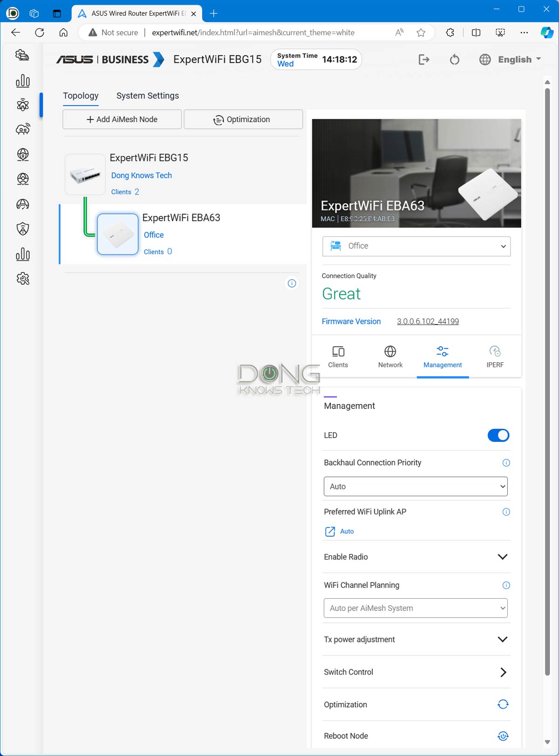559x756 pixels.
Task: Open the network dashboard sidebar icon
Action: coord(22,55)
